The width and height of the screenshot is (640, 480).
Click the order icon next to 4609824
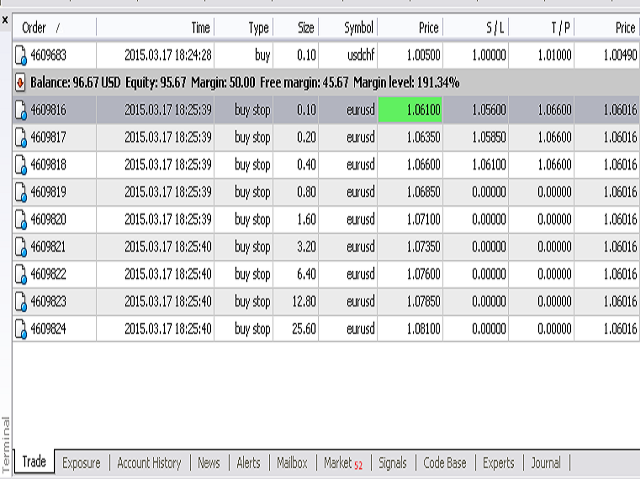22,328
